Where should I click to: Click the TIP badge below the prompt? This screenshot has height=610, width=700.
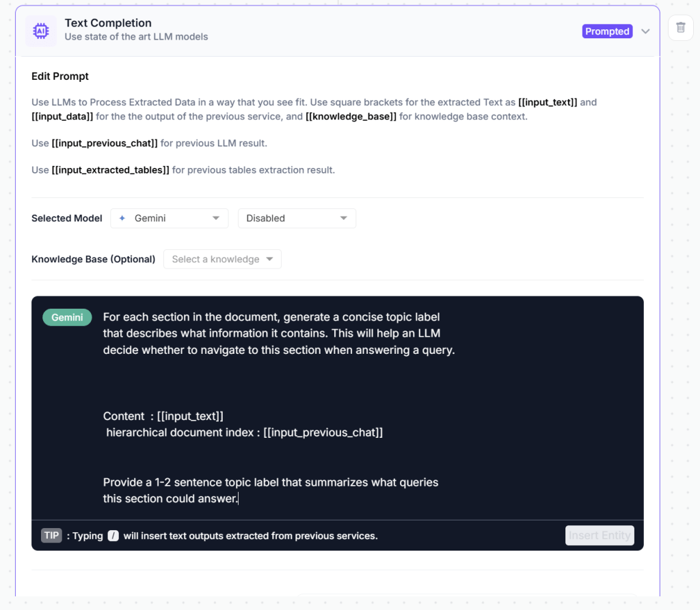pyautogui.click(x=51, y=536)
